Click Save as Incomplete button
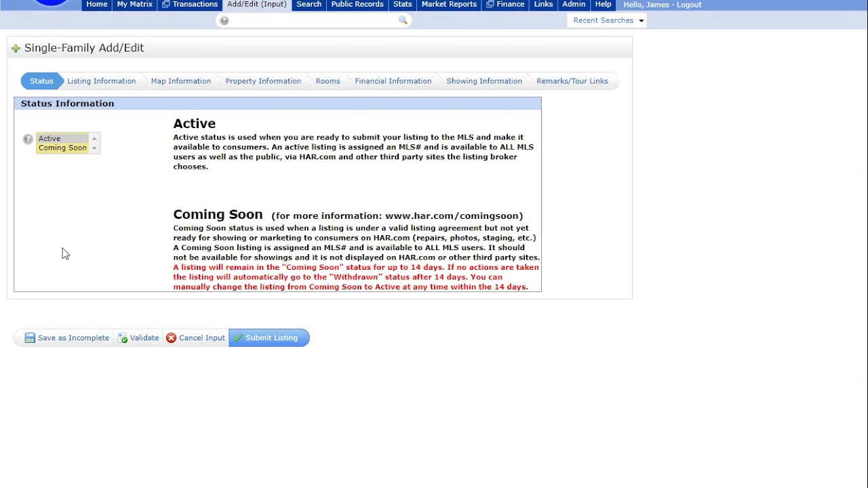This screenshot has height=488, width=868. tap(66, 338)
